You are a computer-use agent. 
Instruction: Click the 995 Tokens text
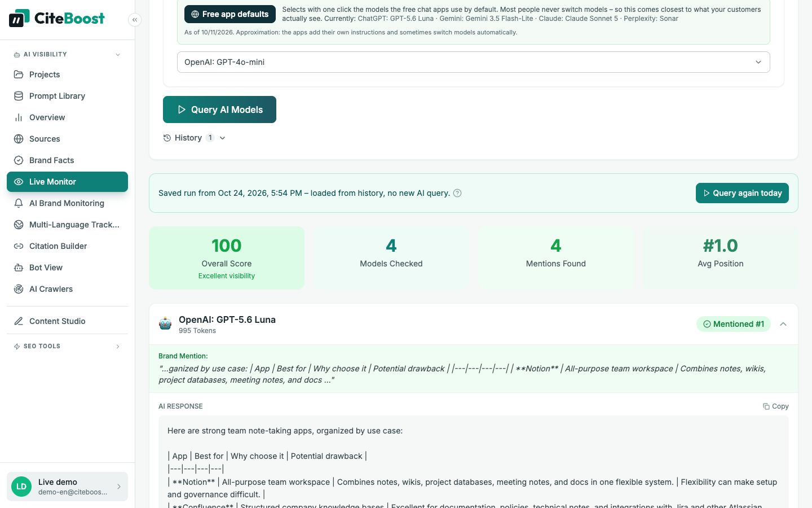pos(197,331)
